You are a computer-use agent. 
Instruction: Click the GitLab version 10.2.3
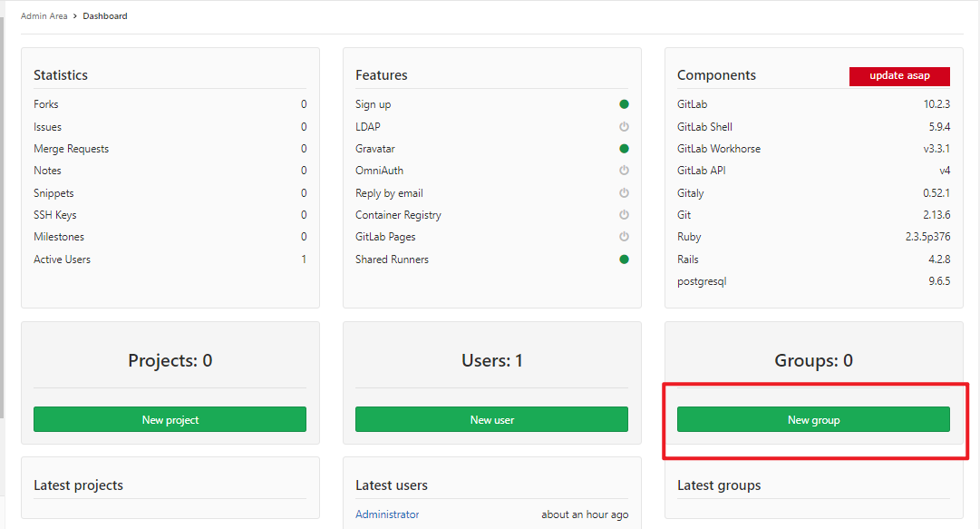pyautogui.click(x=936, y=104)
